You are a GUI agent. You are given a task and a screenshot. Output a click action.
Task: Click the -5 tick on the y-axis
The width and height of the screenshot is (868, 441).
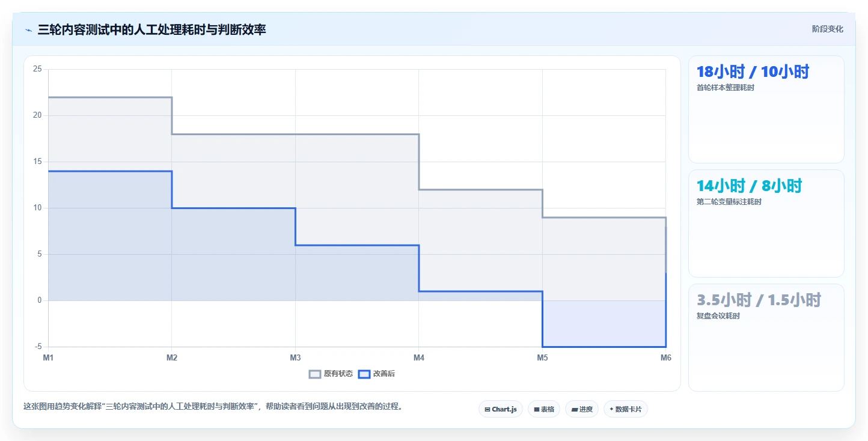[38, 347]
